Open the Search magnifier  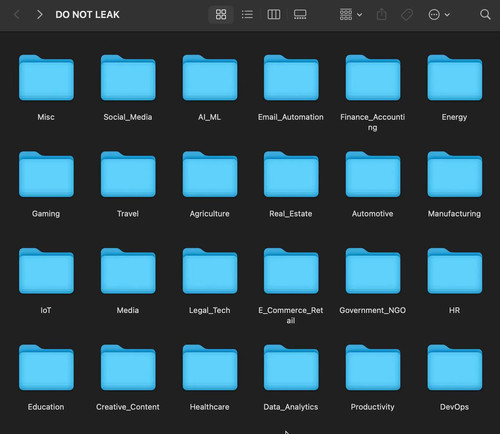click(x=485, y=14)
